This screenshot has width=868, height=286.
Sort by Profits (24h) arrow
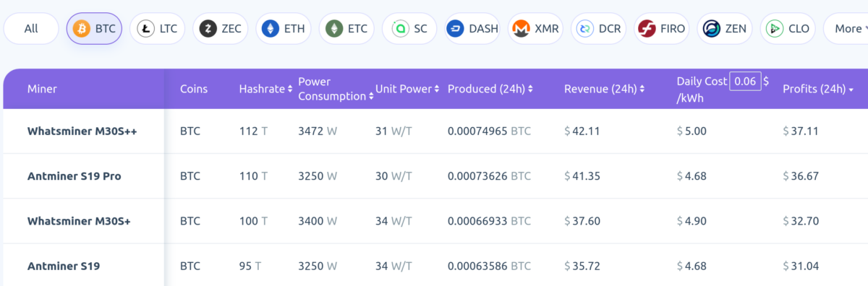point(851,90)
